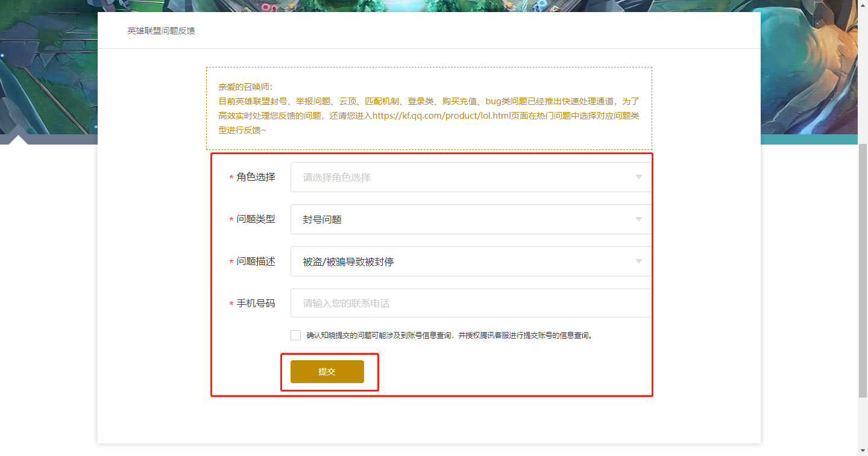Click the scrollbar down arrow
The image size is (868, 456).
863,451
